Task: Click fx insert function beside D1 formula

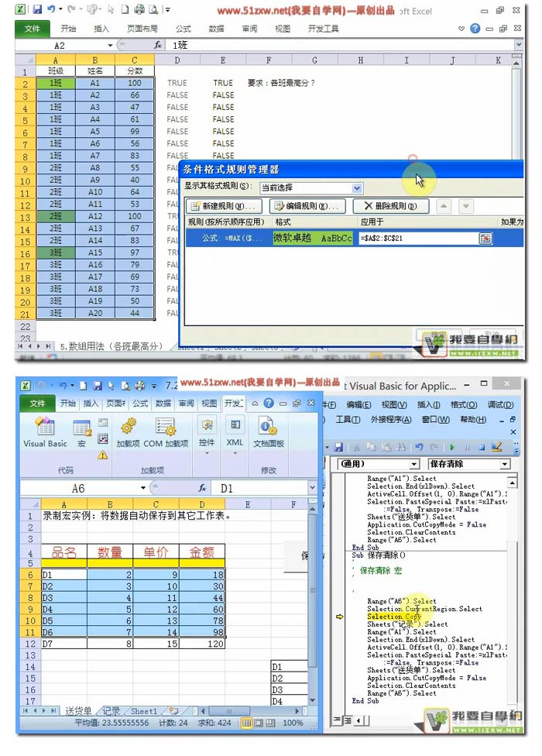Action: 202,488
